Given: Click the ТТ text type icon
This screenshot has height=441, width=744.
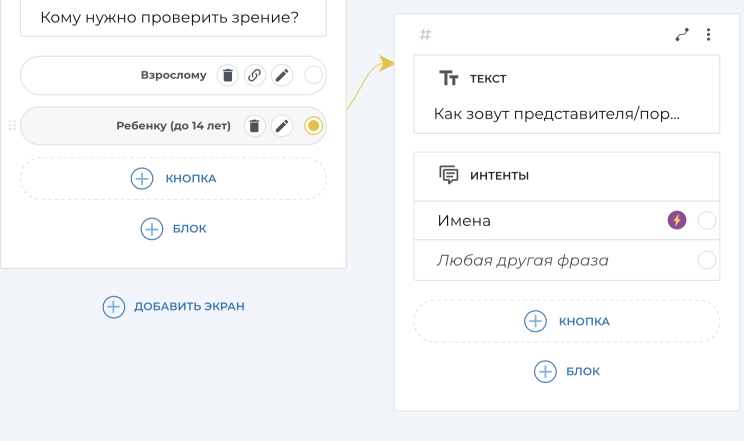Looking at the screenshot, I should point(448,78).
